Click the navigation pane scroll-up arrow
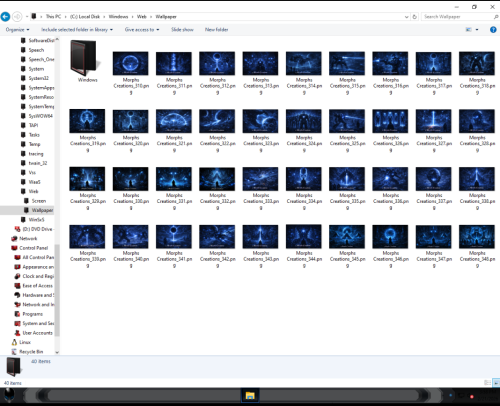Image resolution: width=500 pixels, height=406 pixels. pyautogui.click(x=57, y=39)
